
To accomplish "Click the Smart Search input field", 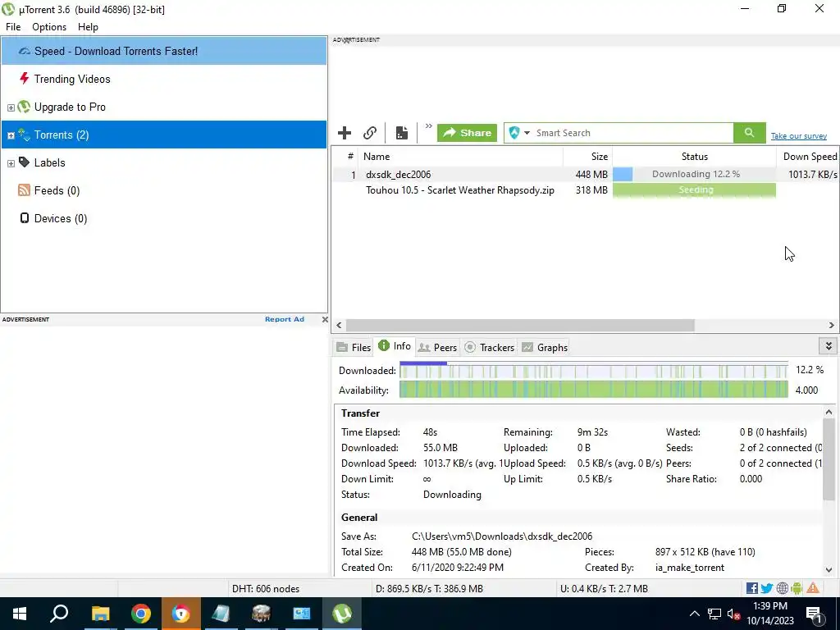I will [632, 133].
